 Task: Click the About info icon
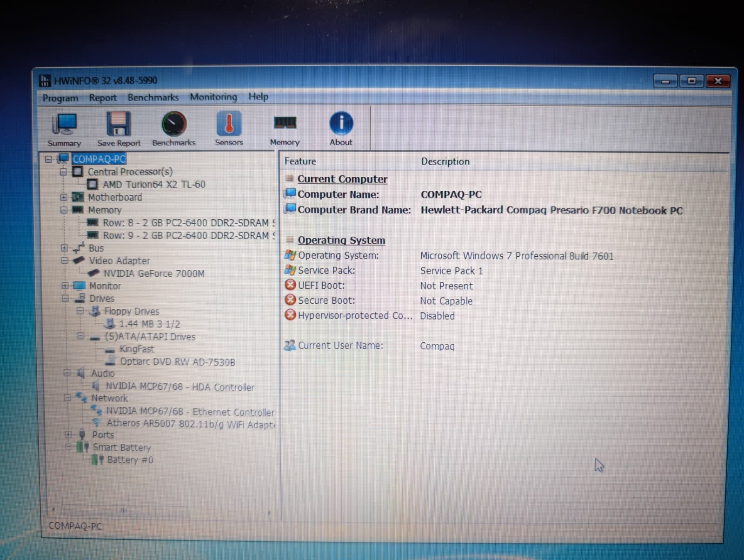[341, 123]
